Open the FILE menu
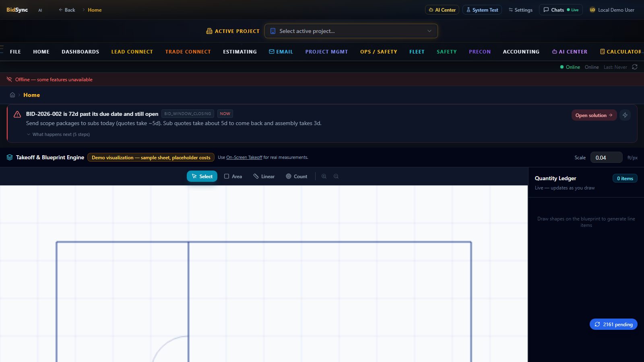 click(15, 51)
